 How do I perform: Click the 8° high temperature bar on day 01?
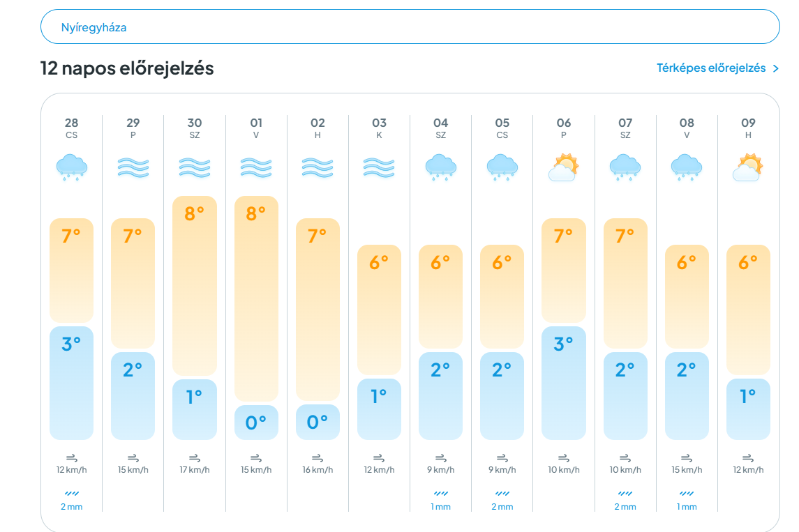click(256, 298)
